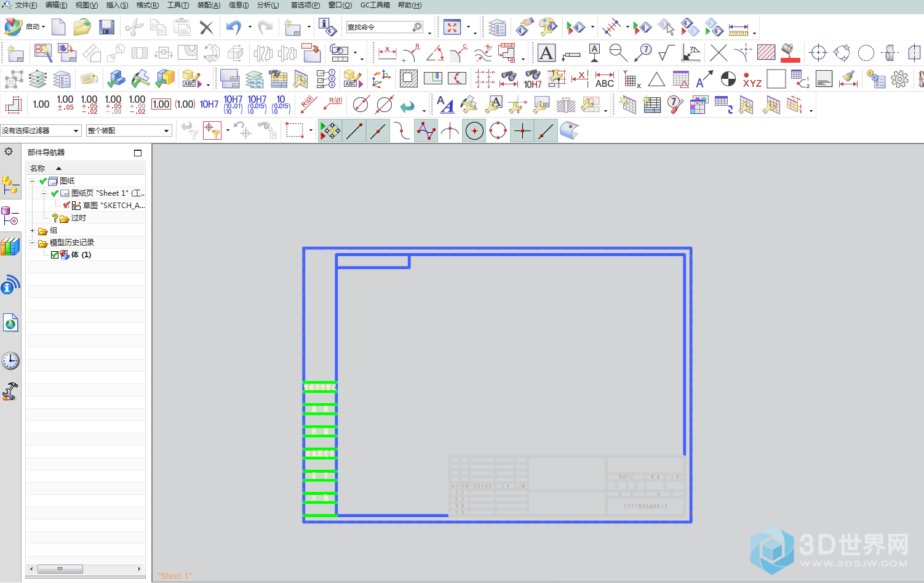
Task: Open the Roles hammer icon in the sidebar
Action: [10, 392]
